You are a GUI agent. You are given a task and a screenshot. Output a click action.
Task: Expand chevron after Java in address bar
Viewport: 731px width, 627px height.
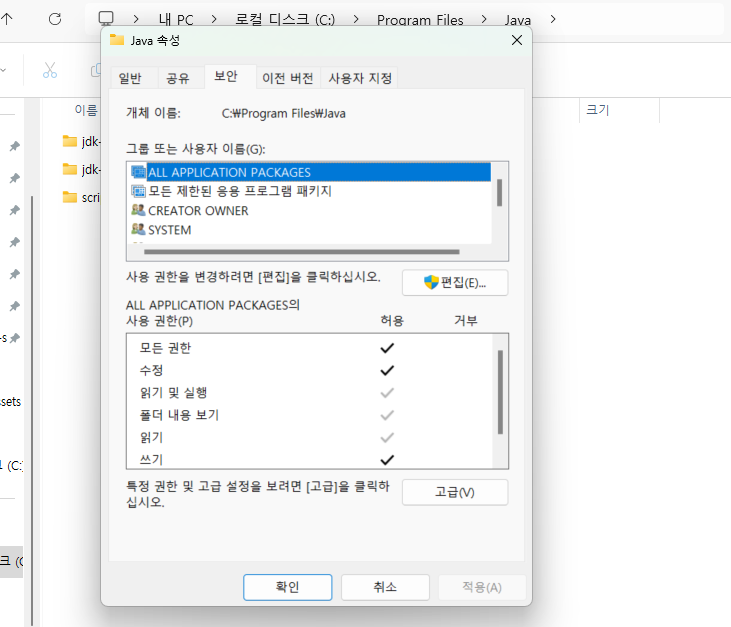[x=553, y=19]
